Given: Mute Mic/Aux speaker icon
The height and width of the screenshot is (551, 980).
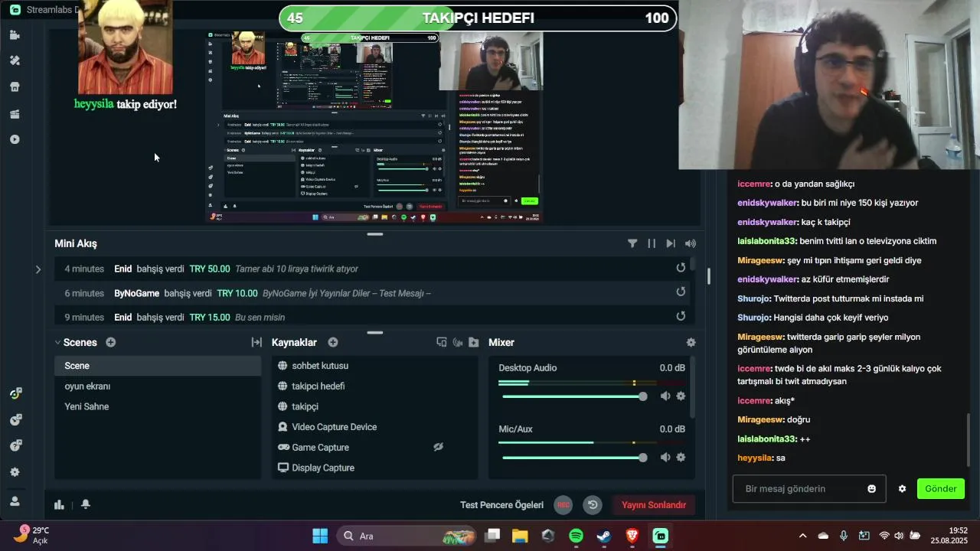Looking at the screenshot, I should [665, 457].
